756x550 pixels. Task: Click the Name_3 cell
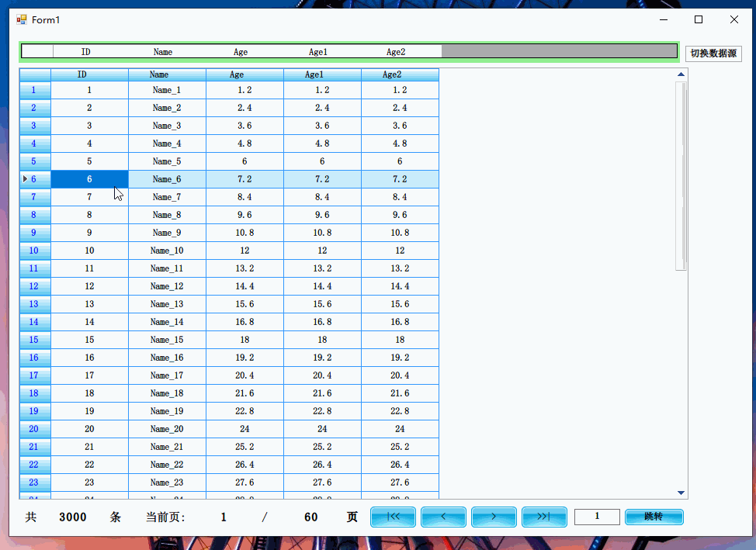[x=168, y=126]
